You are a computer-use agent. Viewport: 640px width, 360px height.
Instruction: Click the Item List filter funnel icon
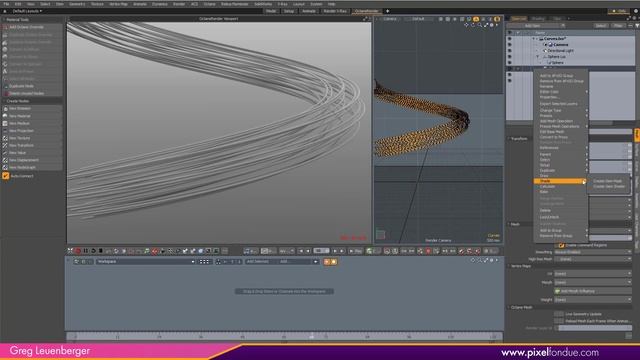pos(637,26)
